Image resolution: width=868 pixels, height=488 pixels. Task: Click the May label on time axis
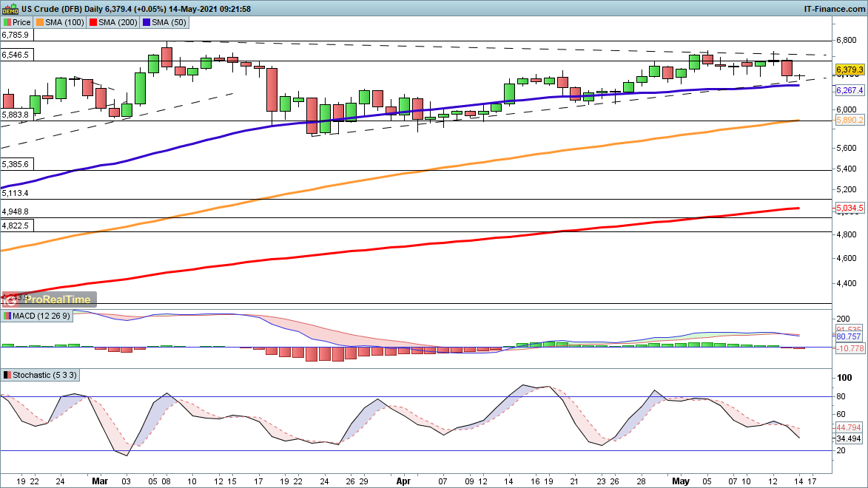[x=680, y=481]
